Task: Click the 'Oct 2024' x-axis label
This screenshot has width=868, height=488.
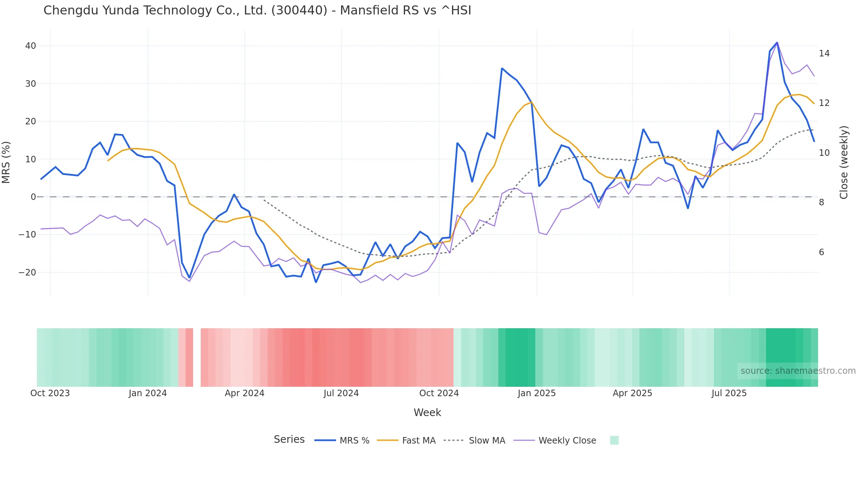Action: point(439,393)
